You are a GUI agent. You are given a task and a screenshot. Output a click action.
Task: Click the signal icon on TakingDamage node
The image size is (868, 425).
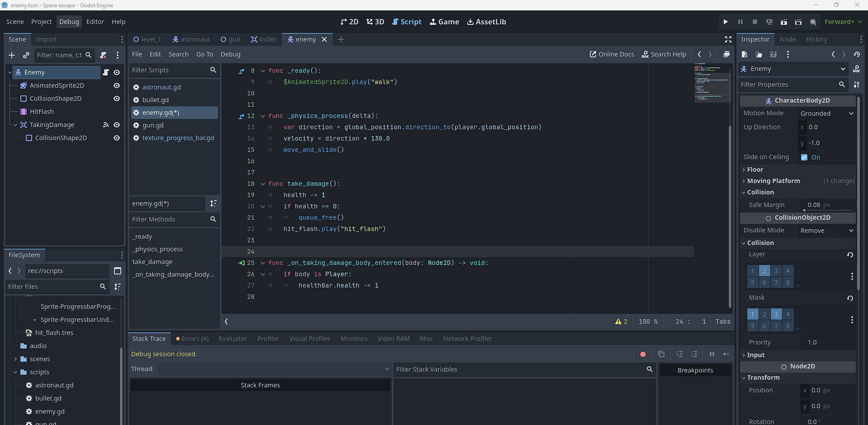pyautogui.click(x=106, y=125)
